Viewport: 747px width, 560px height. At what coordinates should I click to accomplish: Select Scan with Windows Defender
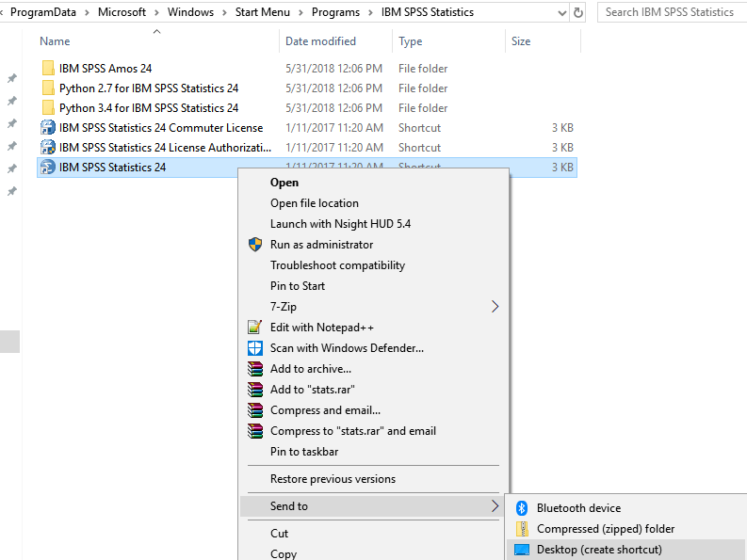click(x=347, y=348)
